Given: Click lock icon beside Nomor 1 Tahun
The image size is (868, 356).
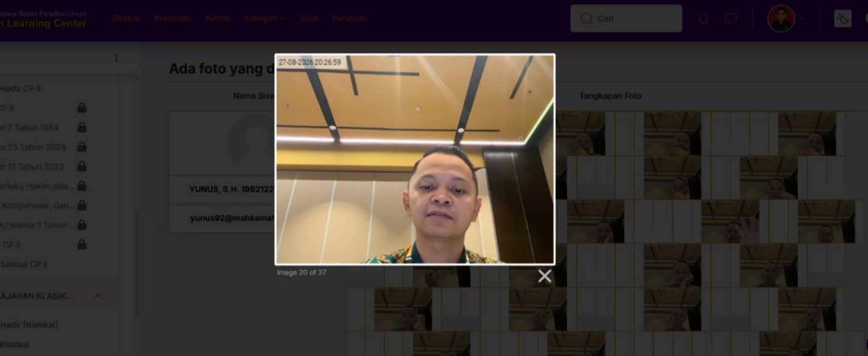Looking at the screenshot, I should coord(81,225).
